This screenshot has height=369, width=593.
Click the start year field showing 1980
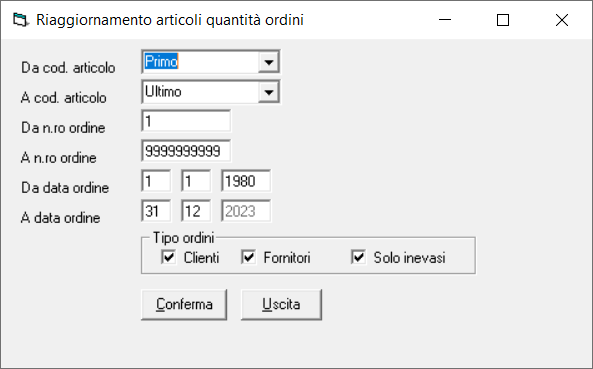click(246, 181)
